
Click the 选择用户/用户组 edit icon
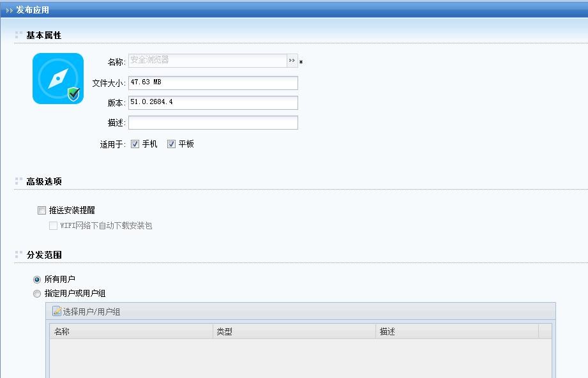[x=57, y=311]
